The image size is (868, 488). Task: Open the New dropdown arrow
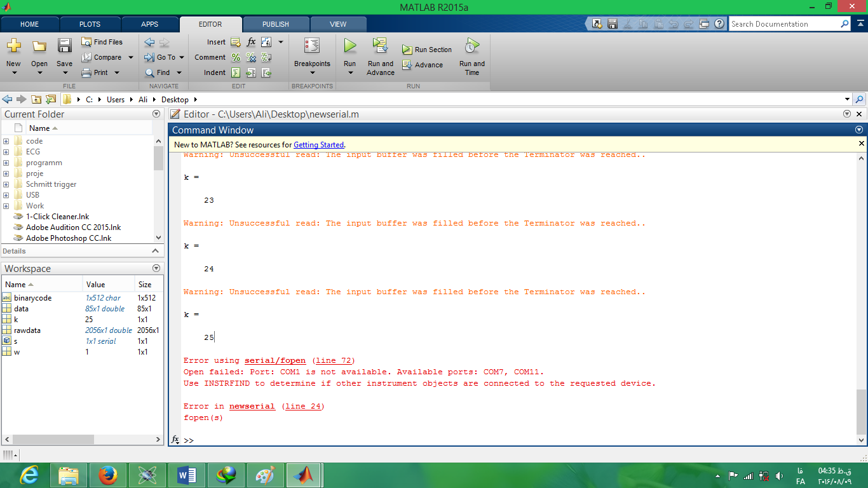13,72
